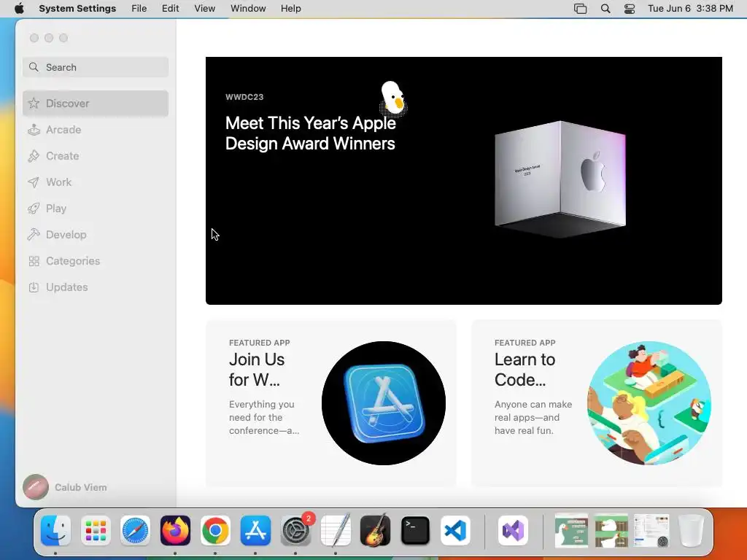Click the Xcode-style app icon in featured card
This screenshot has height=560, width=747.
point(384,402)
